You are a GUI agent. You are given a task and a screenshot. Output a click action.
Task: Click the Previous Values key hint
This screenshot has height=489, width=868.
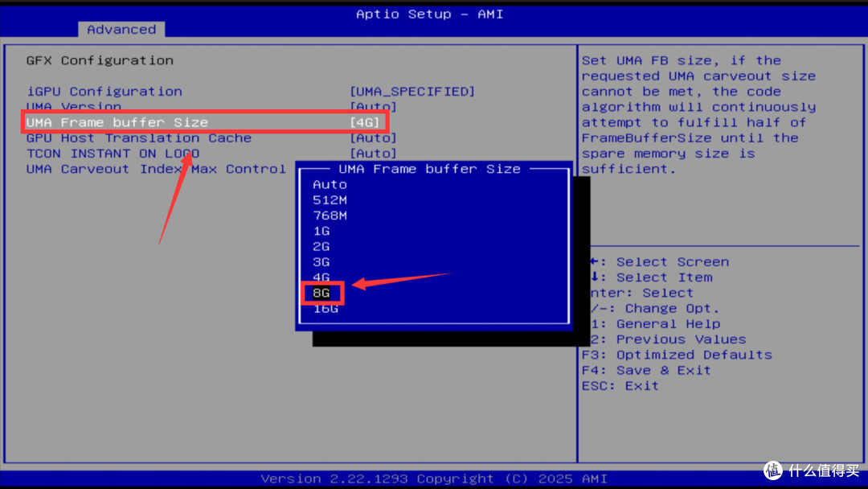pos(682,339)
